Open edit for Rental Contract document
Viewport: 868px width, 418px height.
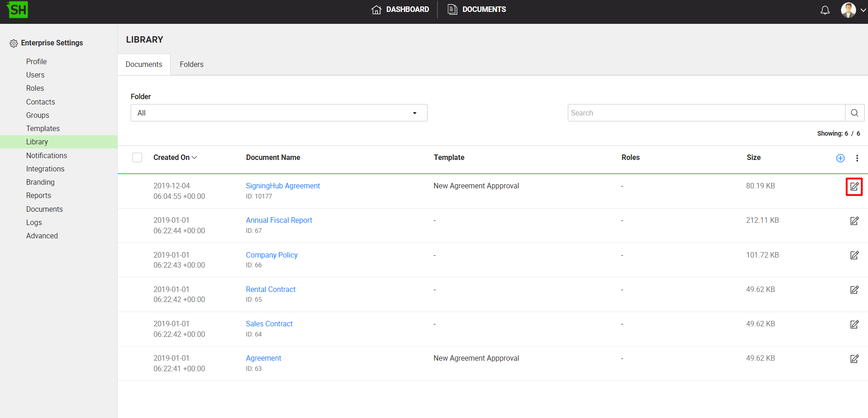[854, 290]
